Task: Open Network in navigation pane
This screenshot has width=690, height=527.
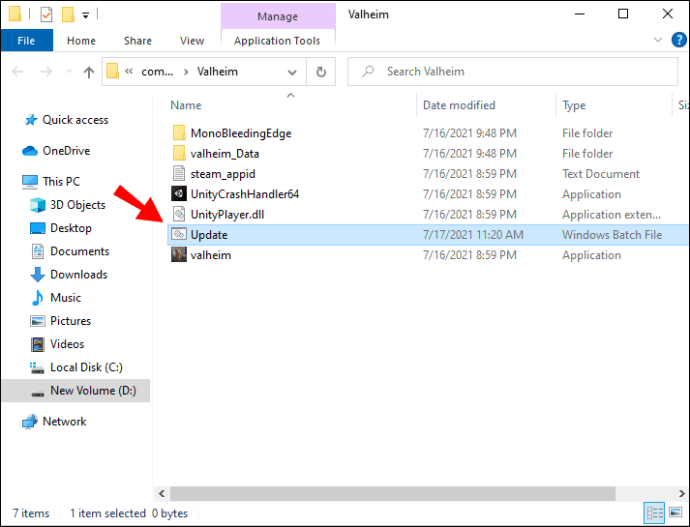Action: click(64, 421)
